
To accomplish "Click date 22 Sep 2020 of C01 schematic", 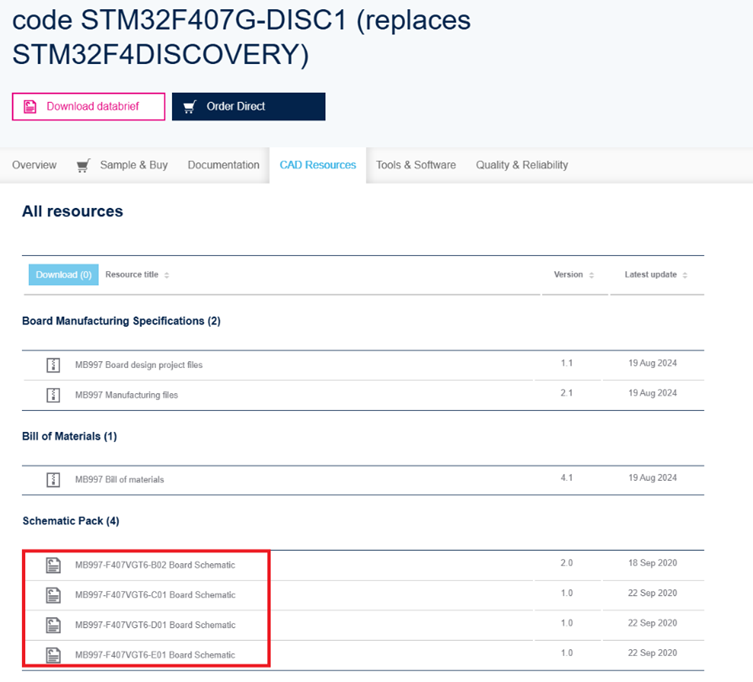I will (x=653, y=593).
